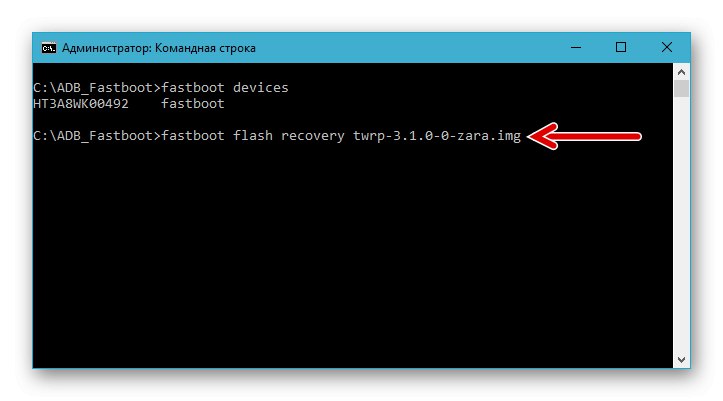Image resolution: width=723 pixels, height=401 pixels.
Task: Minimize the Command Prompt window
Action: point(577,47)
